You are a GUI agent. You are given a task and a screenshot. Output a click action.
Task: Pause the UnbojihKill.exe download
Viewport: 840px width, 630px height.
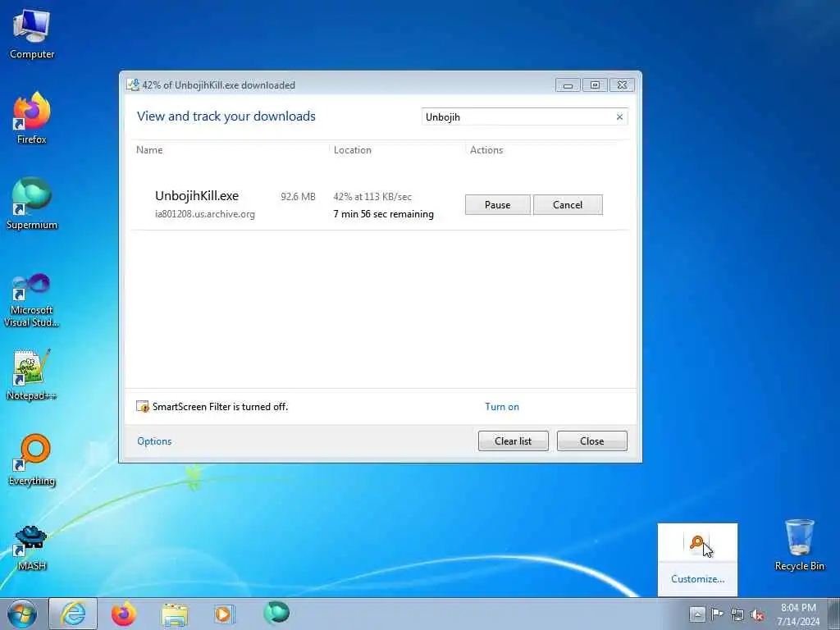(498, 204)
